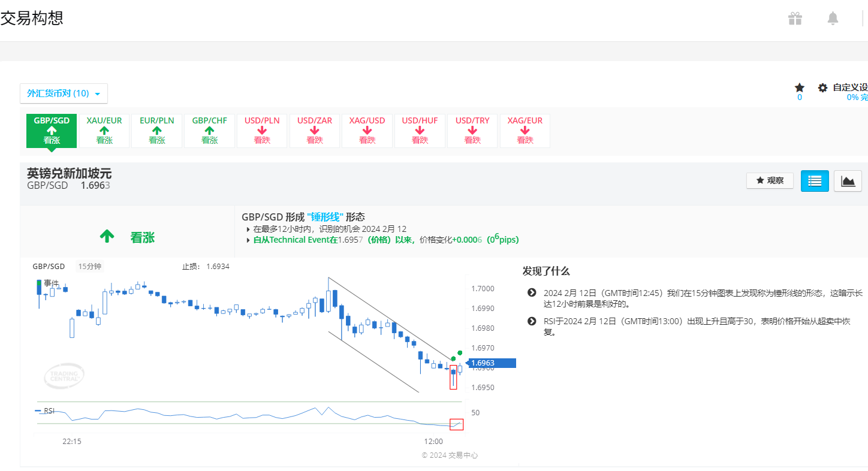Click the green bullish arrow beside 看涨

click(x=107, y=237)
